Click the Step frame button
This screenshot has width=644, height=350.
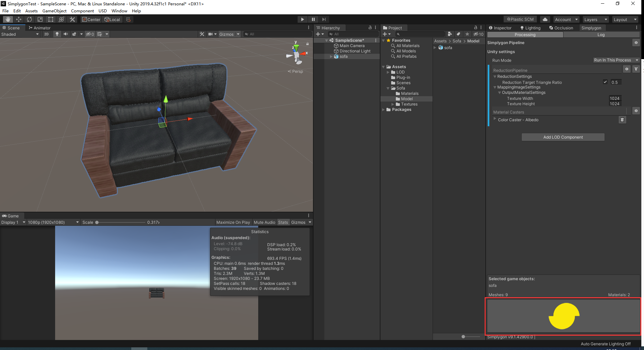pos(324,19)
